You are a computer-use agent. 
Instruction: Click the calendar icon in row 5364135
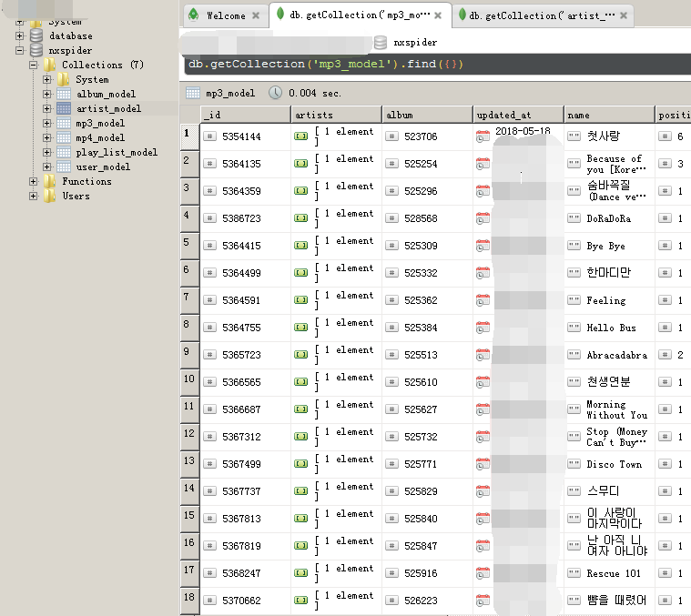[x=483, y=164]
